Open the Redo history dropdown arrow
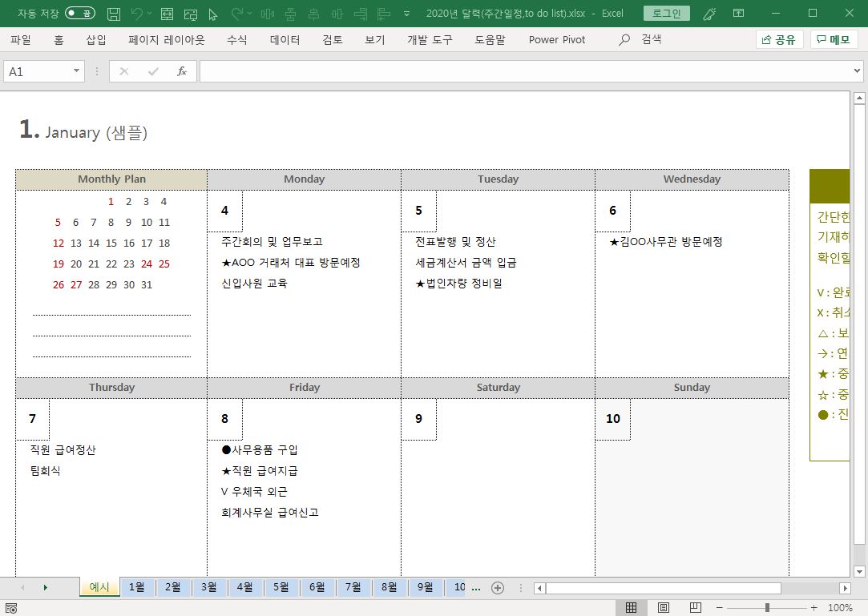This screenshot has height=616, width=868. 250,14
